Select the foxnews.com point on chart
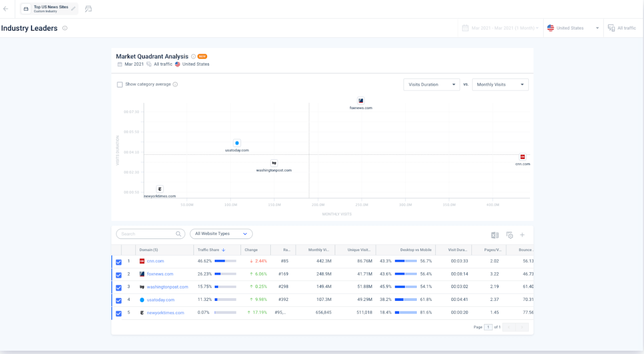This screenshot has width=644, height=354. click(361, 101)
